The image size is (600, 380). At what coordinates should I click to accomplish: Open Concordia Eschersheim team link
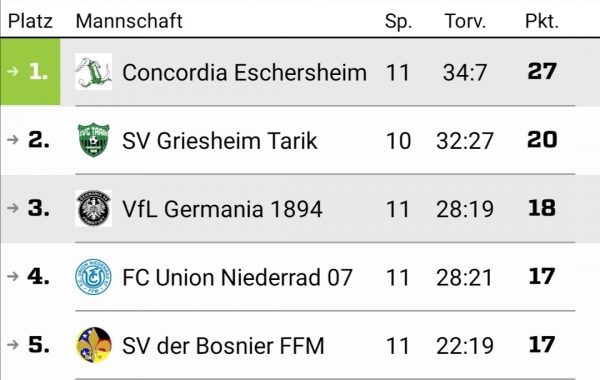(x=245, y=72)
